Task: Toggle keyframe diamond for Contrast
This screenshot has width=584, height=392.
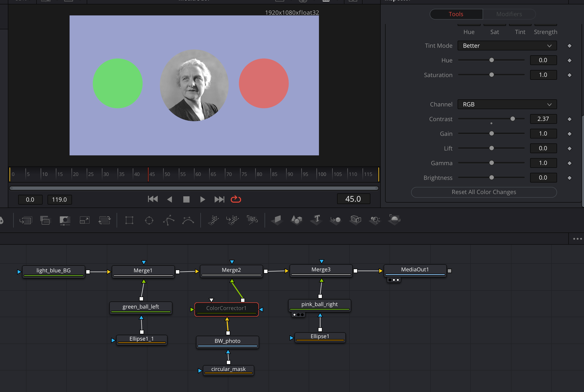Action: [570, 119]
